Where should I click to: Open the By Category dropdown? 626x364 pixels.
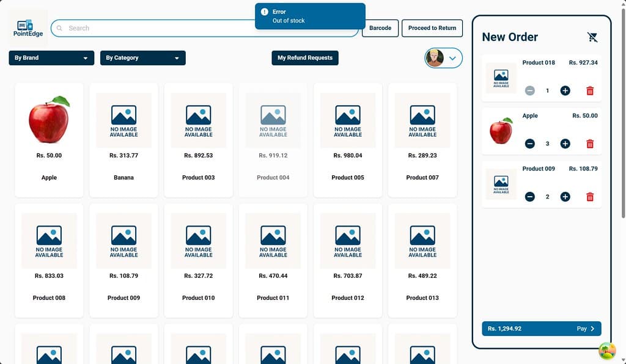coord(142,57)
